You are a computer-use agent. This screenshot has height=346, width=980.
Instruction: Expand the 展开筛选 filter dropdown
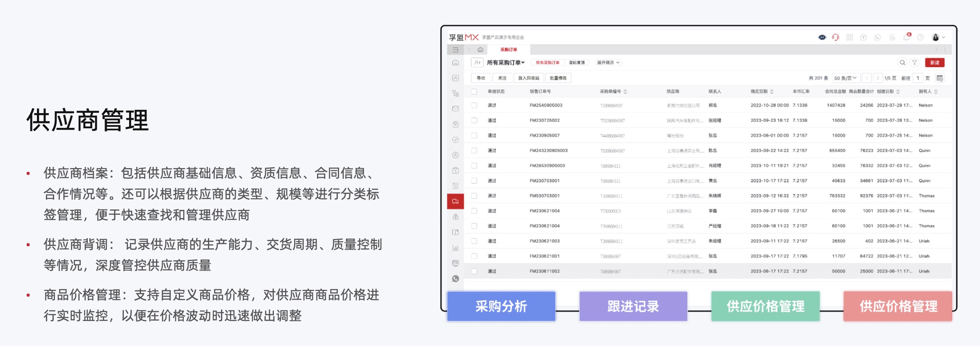608,63
